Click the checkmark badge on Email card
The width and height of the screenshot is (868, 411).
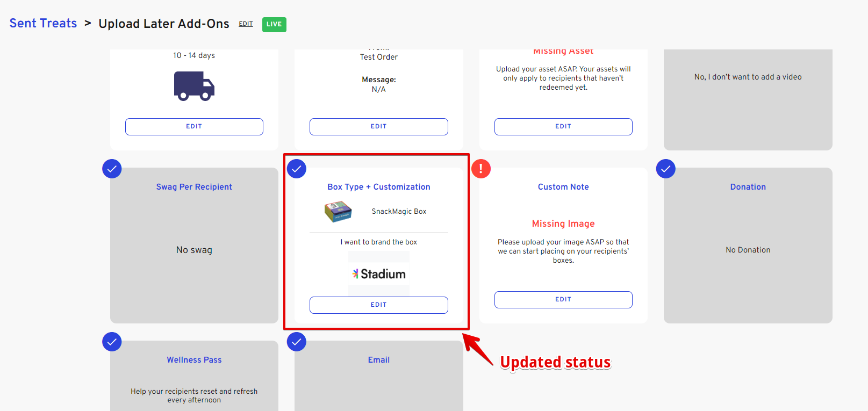pos(297,342)
